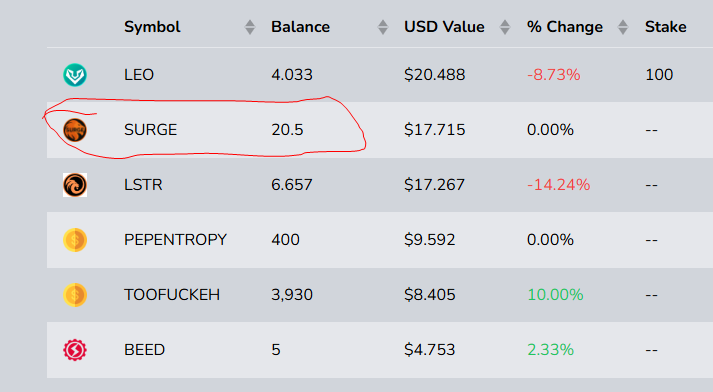The height and width of the screenshot is (392, 713).
Task: Click LEO USD value $20.488
Action: coord(435,75)
